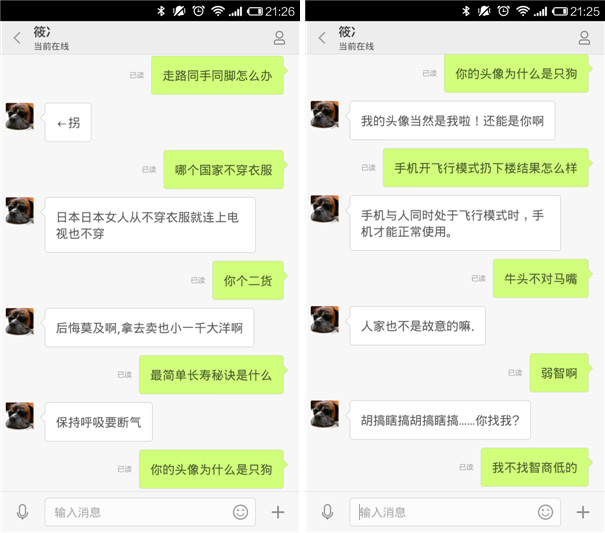This screenshot has width=605, height=533.
Task: Open contact profile icon in right chat
Action: click(x=584, y=38)
